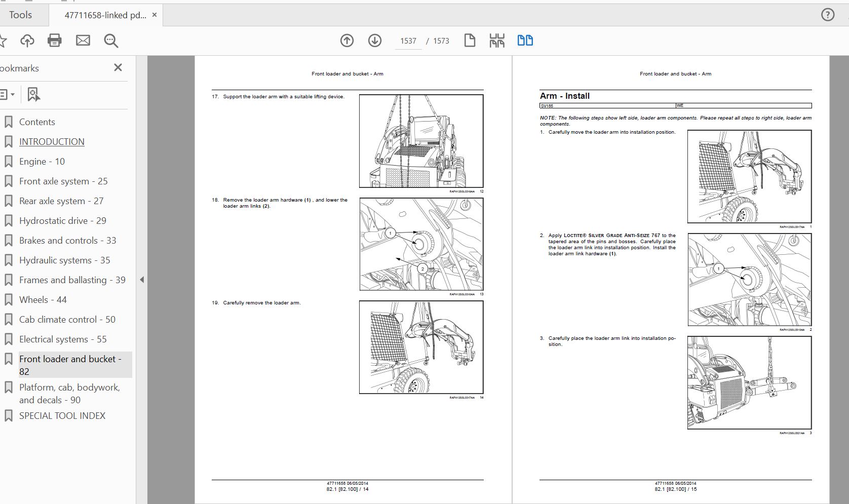Collapse the bookmarks side panel arrow
Image resolution: width=849 pixels, height=504 pixels.
pyautogui.click(x=142, y=280)
